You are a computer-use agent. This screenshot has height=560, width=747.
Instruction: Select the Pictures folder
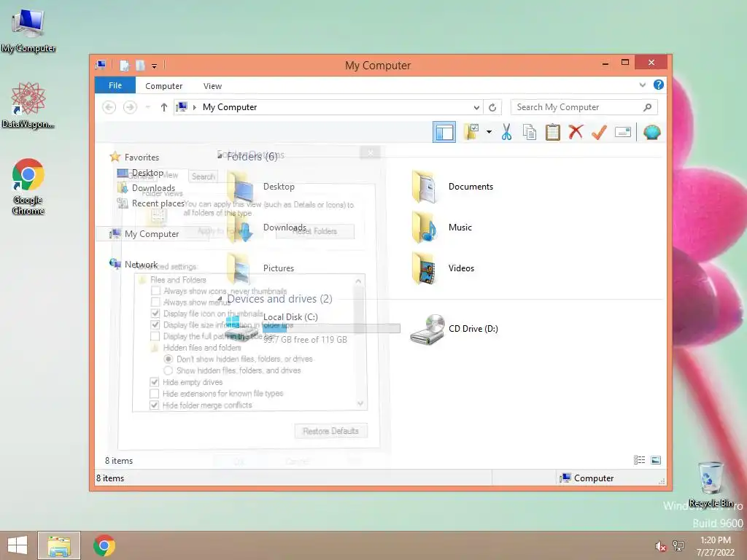(x=260, y=268)
